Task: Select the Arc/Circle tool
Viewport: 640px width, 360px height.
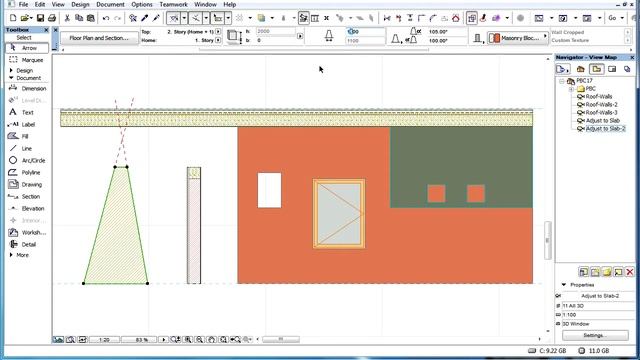Action: click(x=28, y=160)
